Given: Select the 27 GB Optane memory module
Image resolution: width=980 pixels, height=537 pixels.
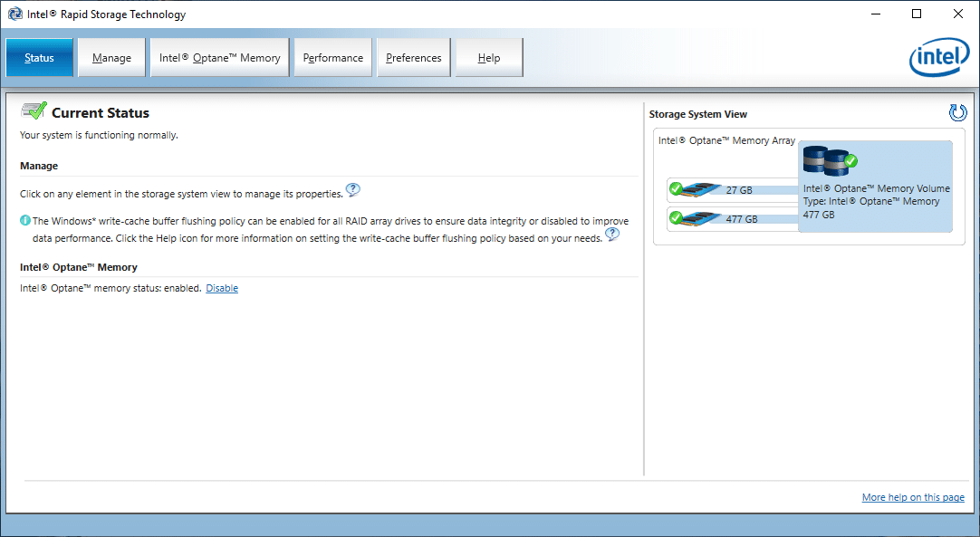Looking at the screenshot, I should [x=733, y=189].
